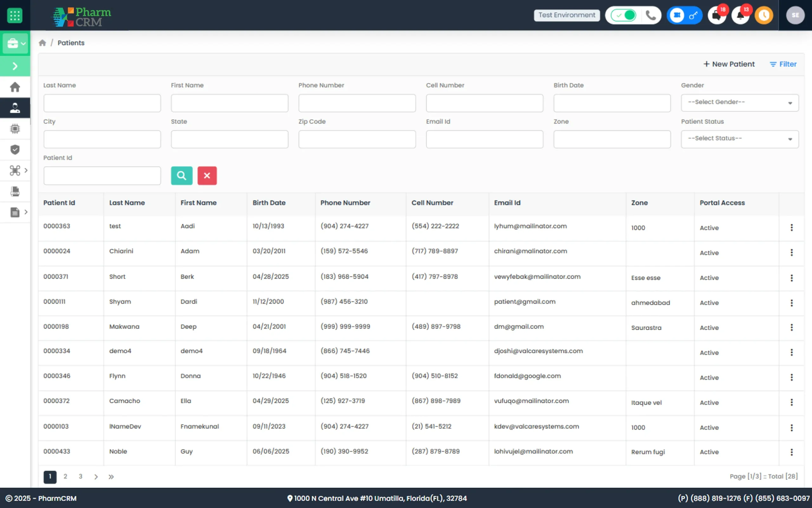This screenshot has width=812, height=508.
Task: Click the key icon in header
Action: click(693, 16)
